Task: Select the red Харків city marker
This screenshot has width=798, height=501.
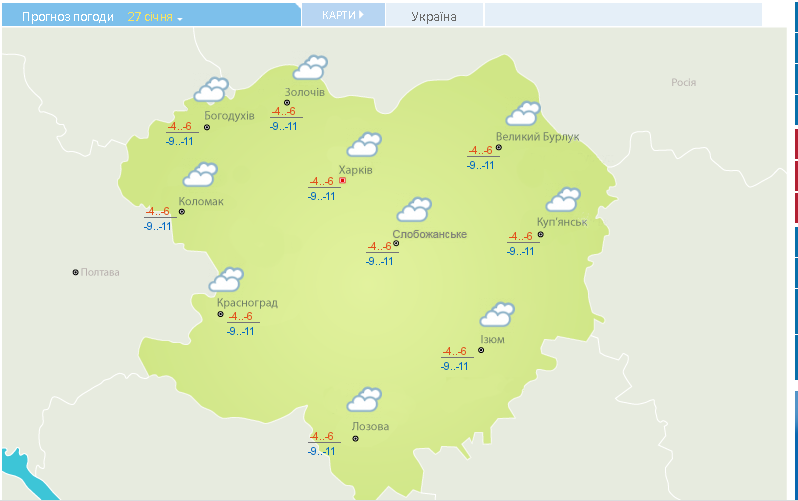Action: (x=343, y=180)
